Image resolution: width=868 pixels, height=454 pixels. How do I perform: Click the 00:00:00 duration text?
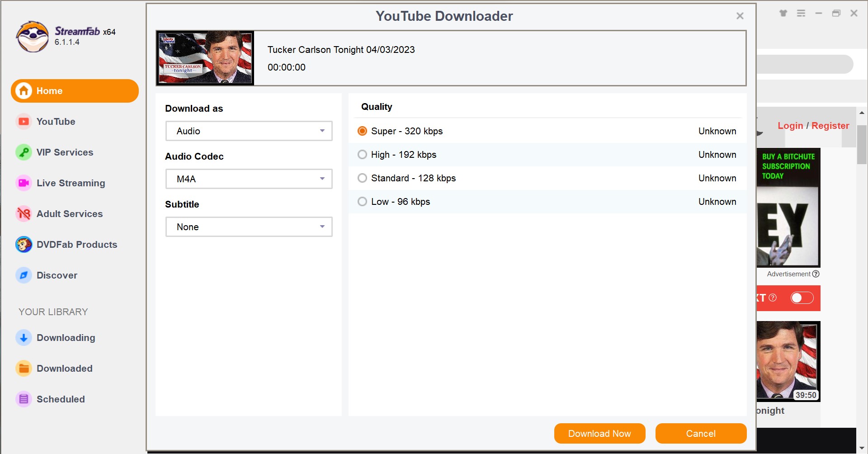pyautogui.click(x=287, y=67)
